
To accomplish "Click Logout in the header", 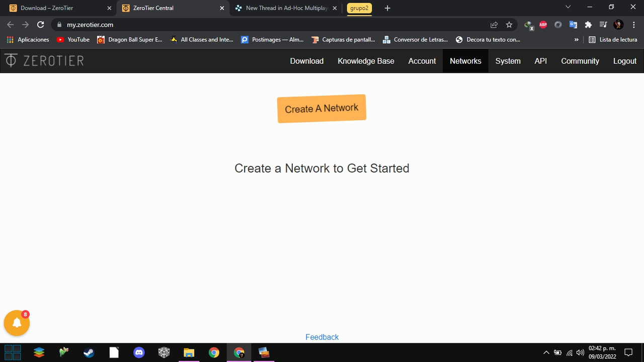I will [625, 61].
